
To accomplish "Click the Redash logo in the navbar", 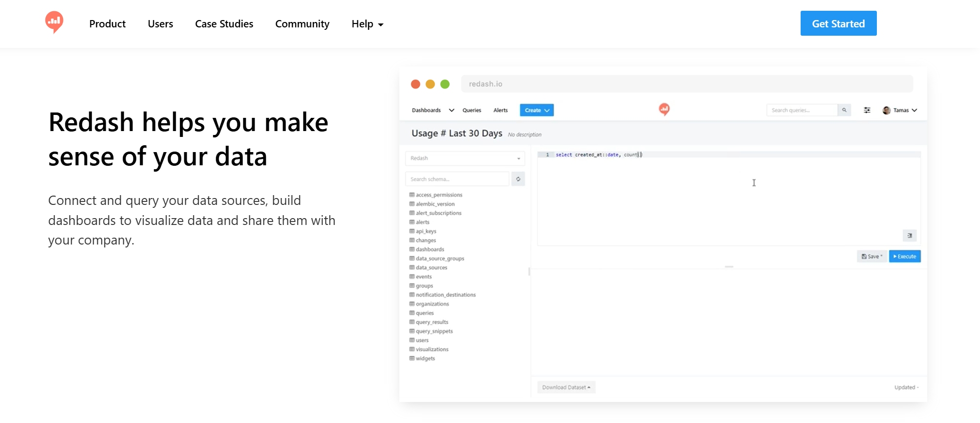I will tap(54, 22).
